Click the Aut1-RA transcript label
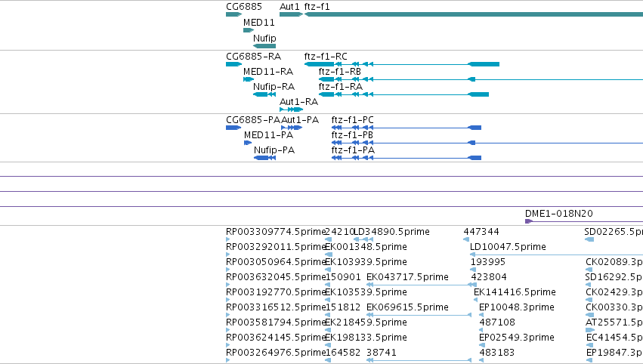 click(x=299, y=102)
